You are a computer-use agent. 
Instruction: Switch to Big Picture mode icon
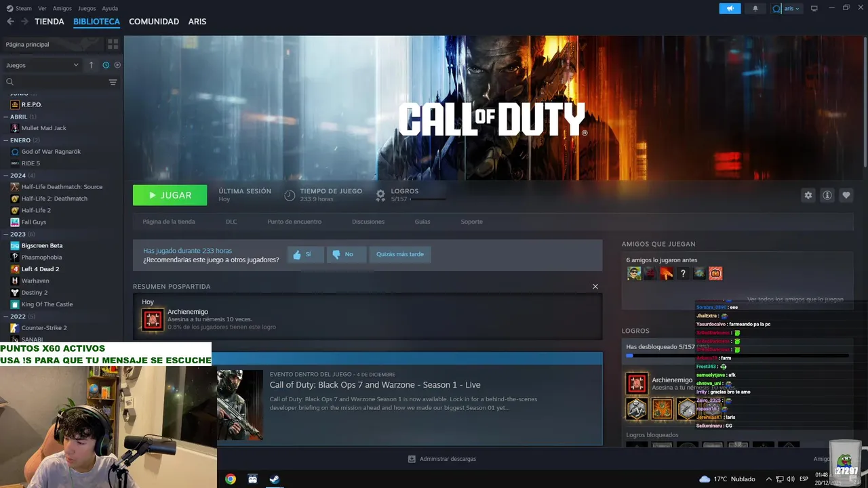tap(814, 8)
